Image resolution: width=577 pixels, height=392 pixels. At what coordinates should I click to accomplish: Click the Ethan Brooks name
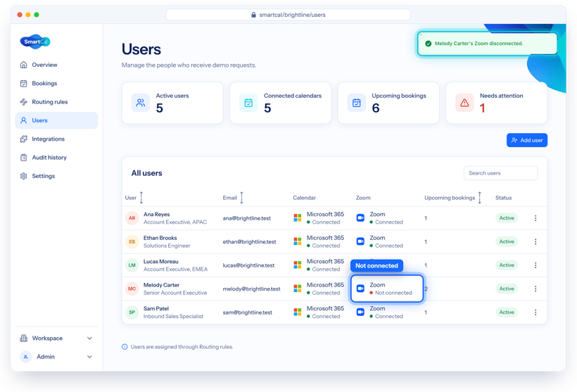pos(160,238)
